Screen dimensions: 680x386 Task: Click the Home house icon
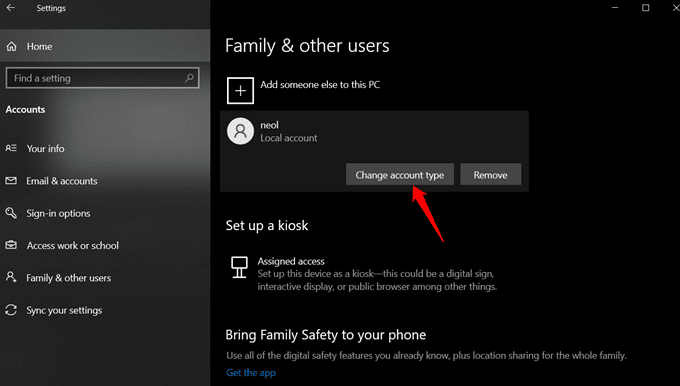tap(12, 46)
